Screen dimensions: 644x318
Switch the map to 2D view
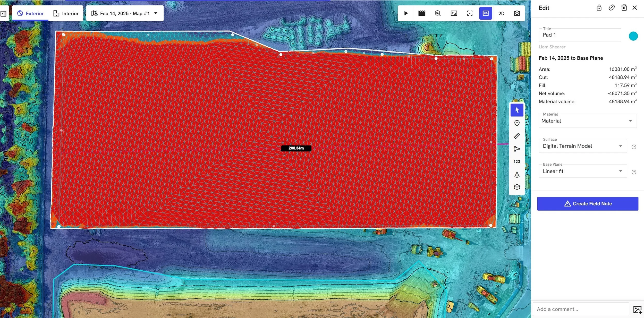[501, 13]
